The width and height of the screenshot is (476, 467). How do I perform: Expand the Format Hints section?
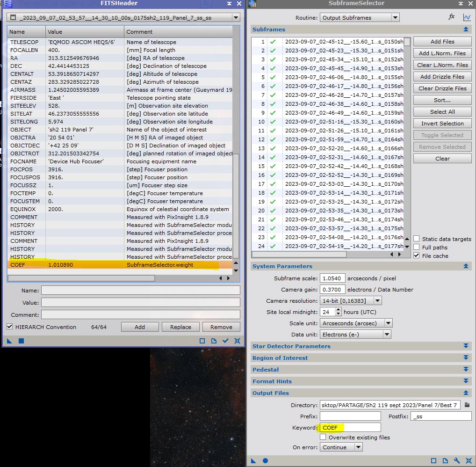tap(466, 381)
